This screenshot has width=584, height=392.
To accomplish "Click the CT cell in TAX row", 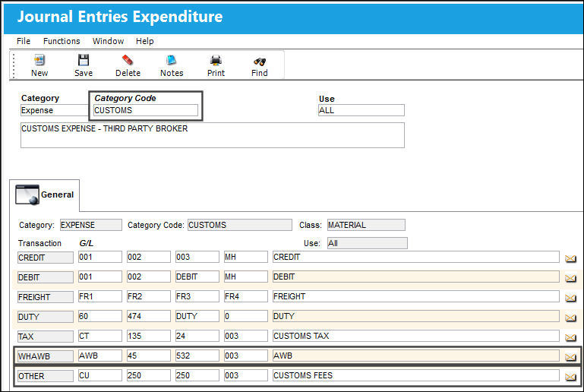I will click(x=99, y=336).
